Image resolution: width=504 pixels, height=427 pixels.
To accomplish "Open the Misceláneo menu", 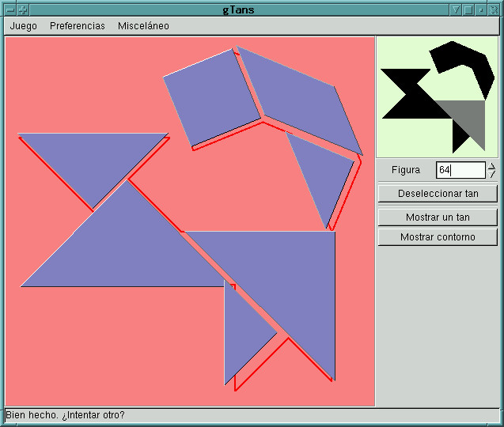I will pos(143,26).
